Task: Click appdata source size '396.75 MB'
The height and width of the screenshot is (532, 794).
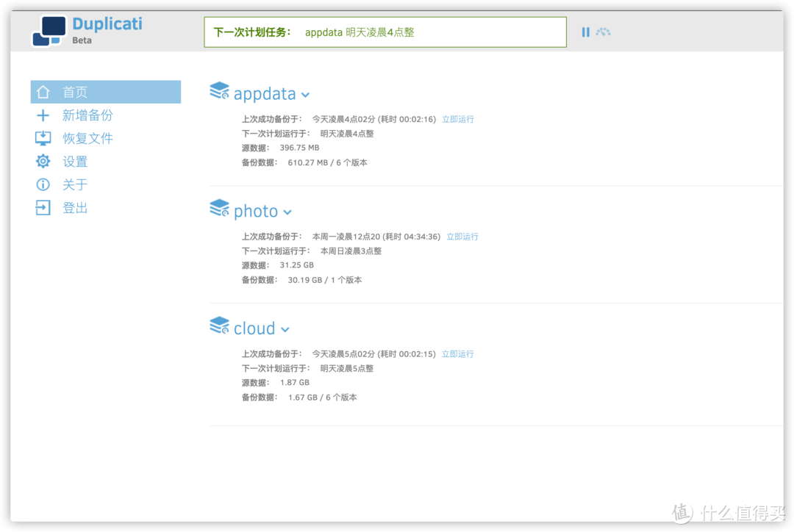Action: (x=299, y=148)
